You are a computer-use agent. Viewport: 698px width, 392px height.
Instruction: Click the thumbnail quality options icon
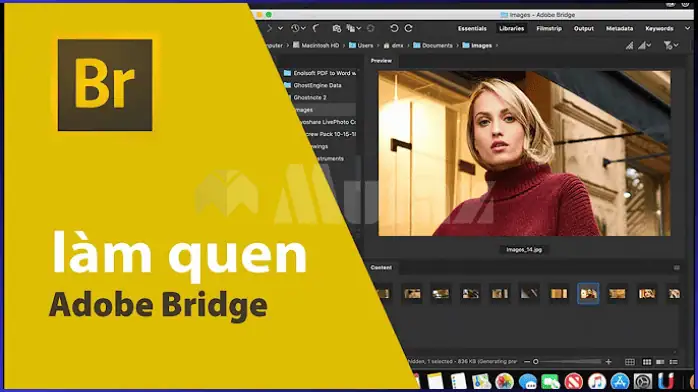629,45
